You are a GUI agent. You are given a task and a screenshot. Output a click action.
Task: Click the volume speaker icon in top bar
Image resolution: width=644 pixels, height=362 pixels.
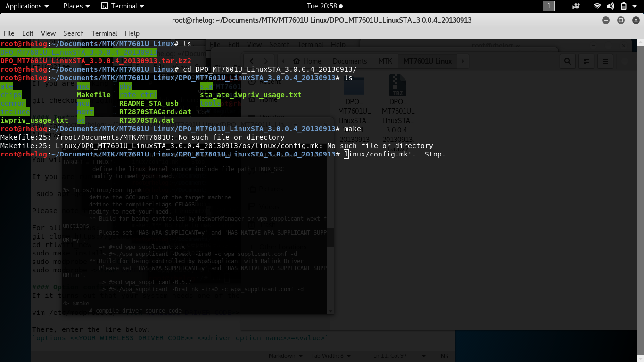point(610,6)
